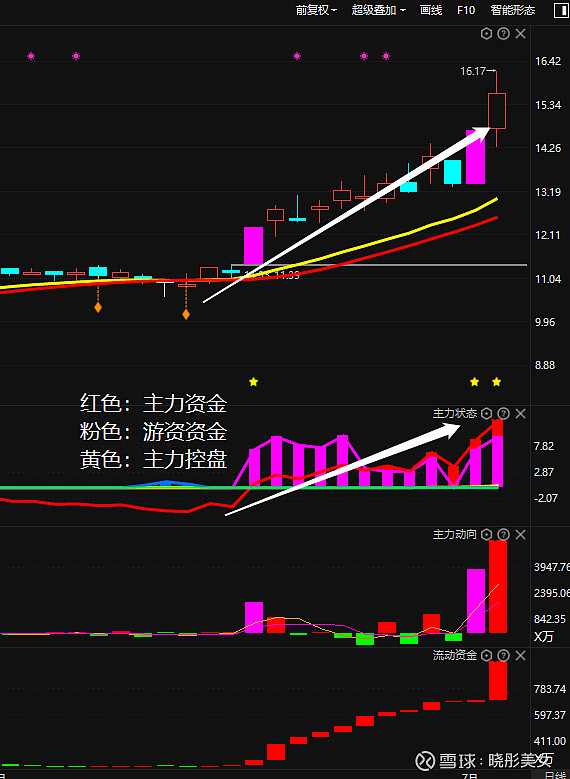The height and width of the screenshot is (779, 570).
Task: Close the 流动资金 indicator panel
Action: (x=520, y=656)
